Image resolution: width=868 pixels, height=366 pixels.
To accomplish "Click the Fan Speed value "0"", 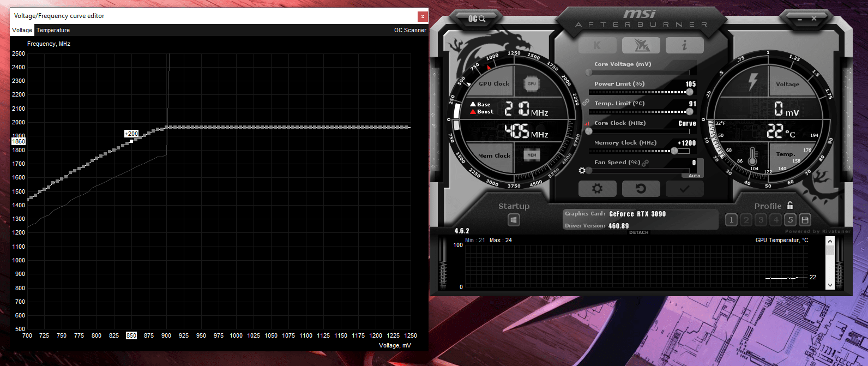I will (694, 163).
